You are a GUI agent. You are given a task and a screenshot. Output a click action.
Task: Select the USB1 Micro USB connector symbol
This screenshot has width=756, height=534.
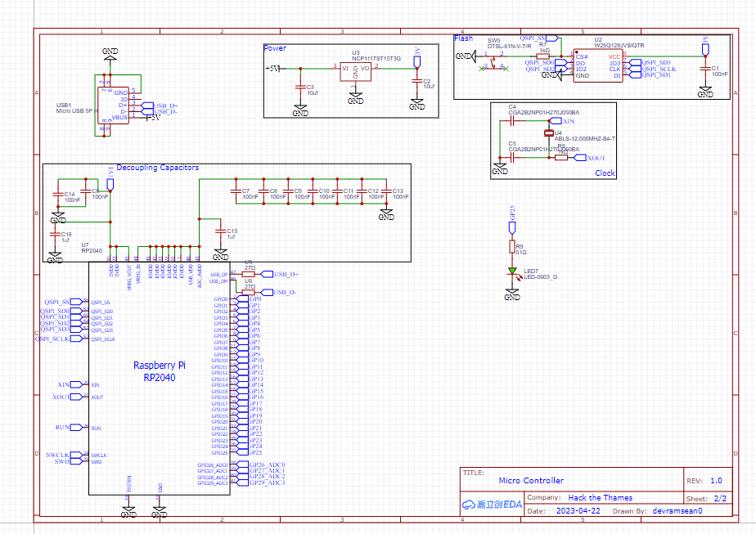click(113, 105)
